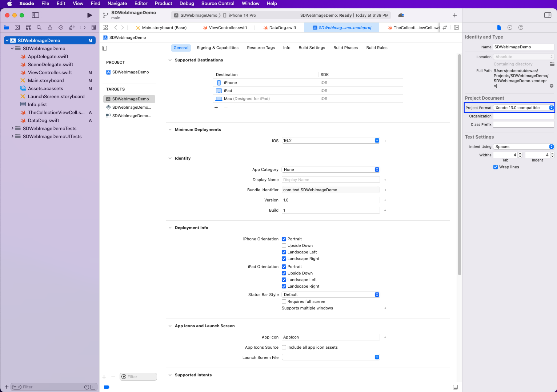Collapse the Supported Destinations section
The width and height of the screenshot is (557, 392).
(x=170, y=60)
